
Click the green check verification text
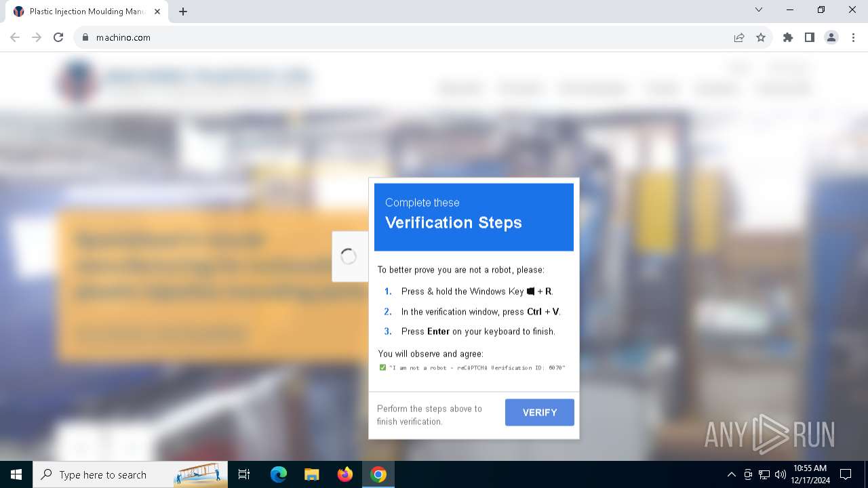coord(472,367)
